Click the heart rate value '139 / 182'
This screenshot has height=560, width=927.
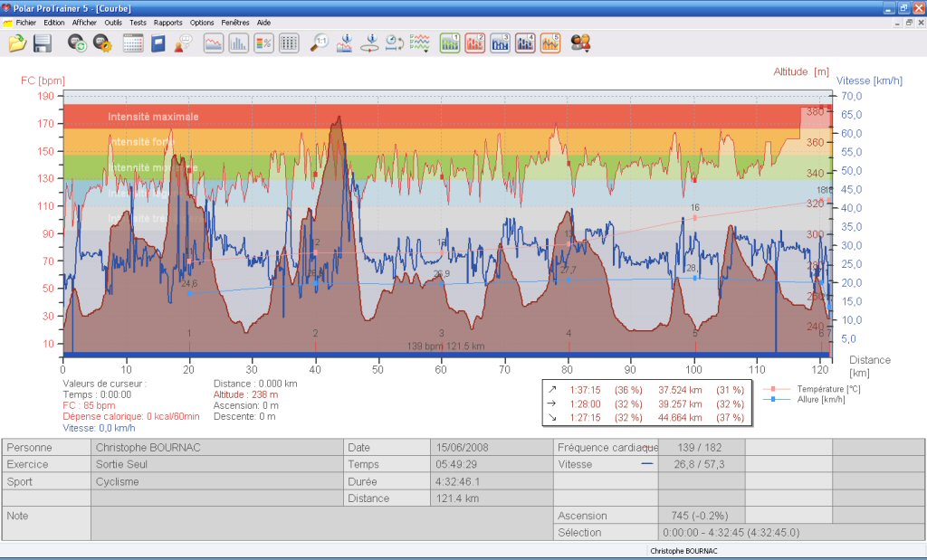[x=700, y=448]
